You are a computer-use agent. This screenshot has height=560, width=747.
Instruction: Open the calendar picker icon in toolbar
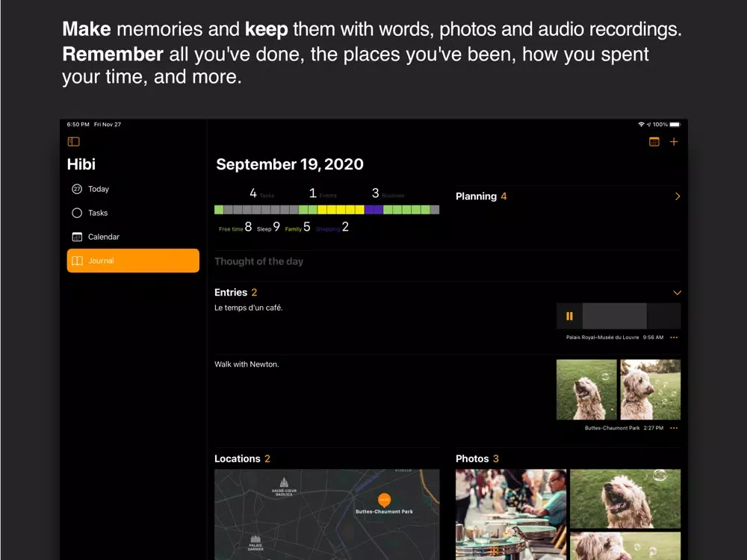(654, 141)
